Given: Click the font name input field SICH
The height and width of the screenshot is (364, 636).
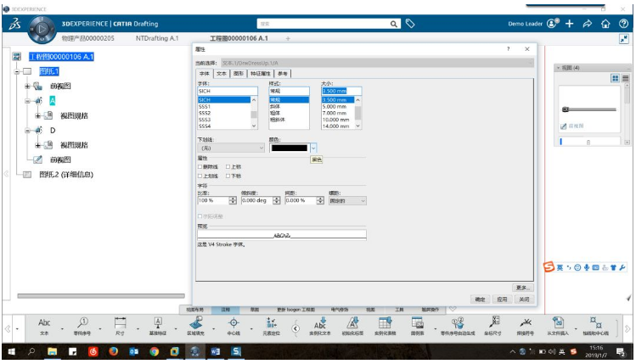Looking at the screenshot, I should [x=228, y=91].
